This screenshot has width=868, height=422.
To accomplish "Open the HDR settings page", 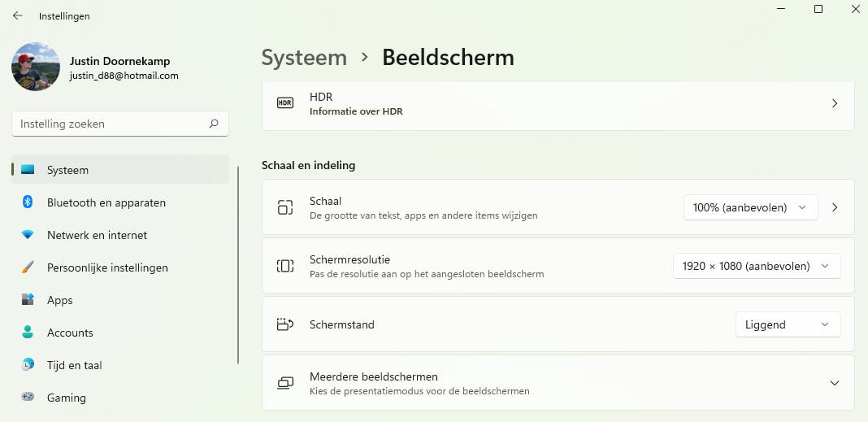I will [x=558, y=104].
